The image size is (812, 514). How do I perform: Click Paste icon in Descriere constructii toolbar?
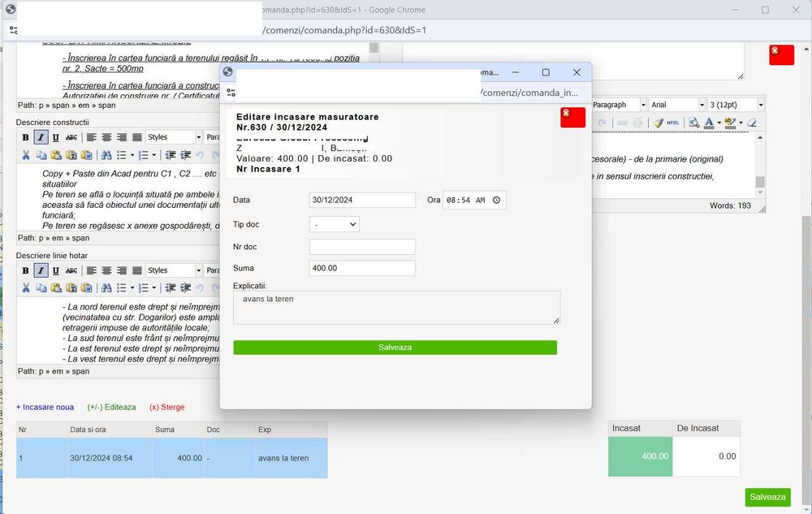tap(56, 155)
